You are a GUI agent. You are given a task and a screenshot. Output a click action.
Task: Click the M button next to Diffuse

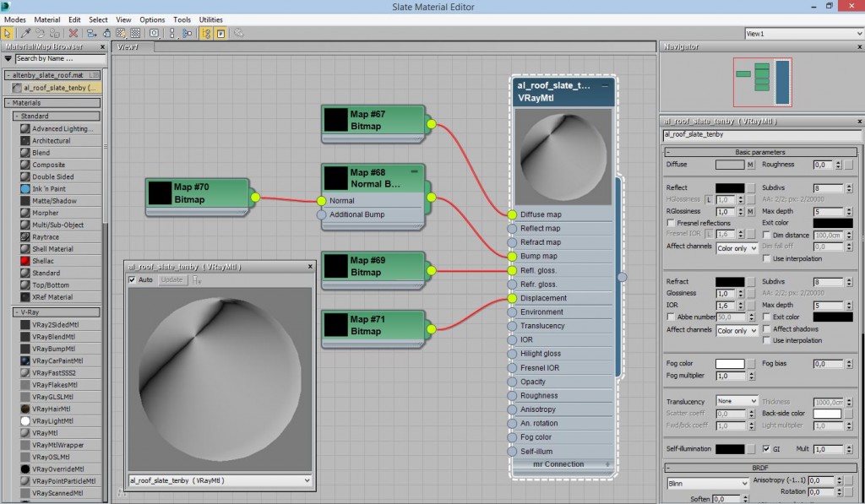coord(749,164)
